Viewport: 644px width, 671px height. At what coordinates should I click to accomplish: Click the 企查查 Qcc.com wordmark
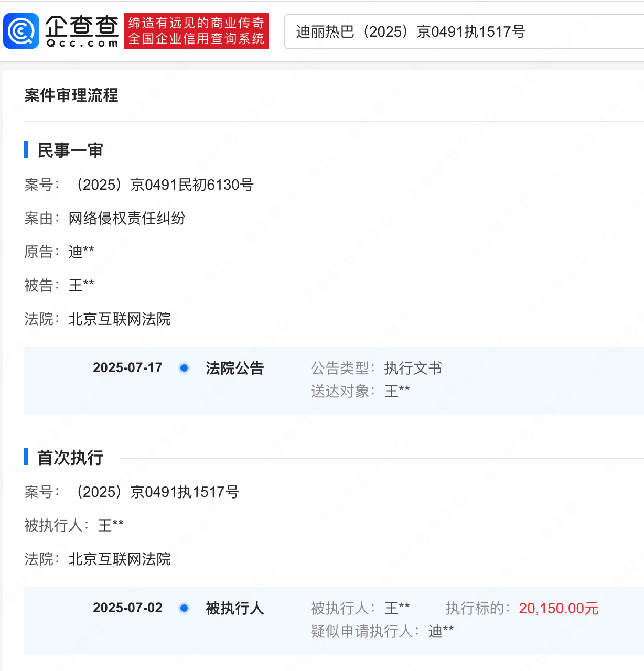click(x=82, y=31)
